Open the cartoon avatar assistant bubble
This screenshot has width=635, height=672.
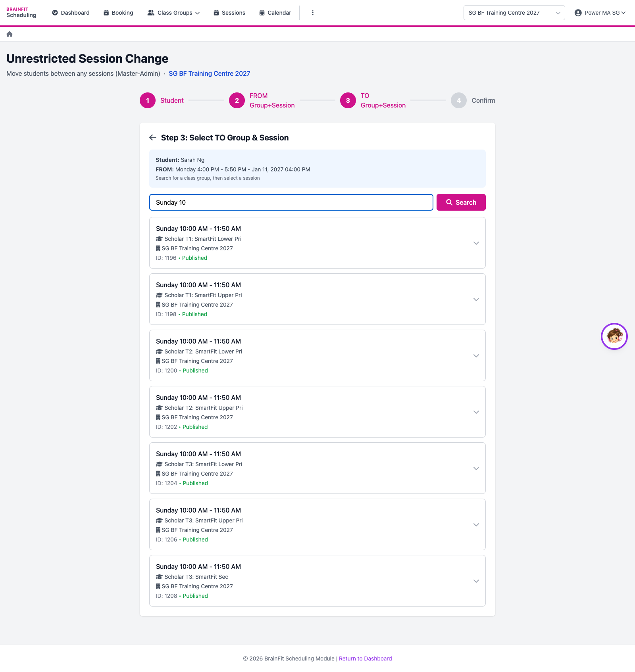tap(614, 336)
